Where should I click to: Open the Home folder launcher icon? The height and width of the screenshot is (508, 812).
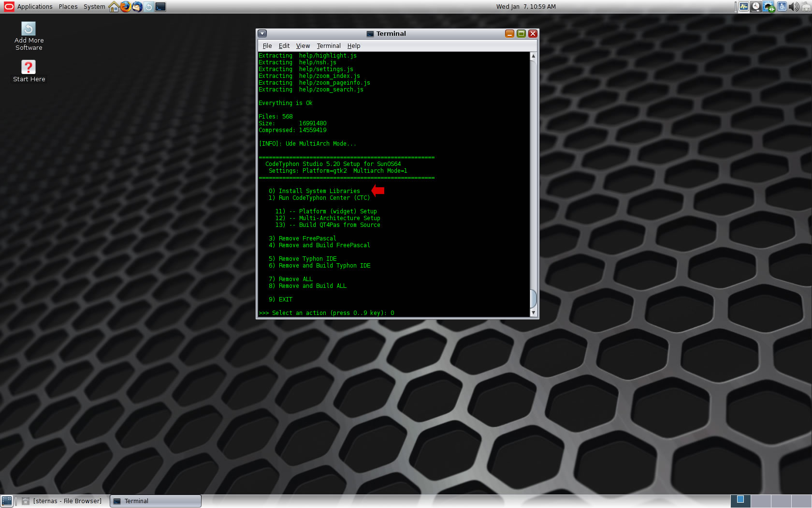point(114,7)
